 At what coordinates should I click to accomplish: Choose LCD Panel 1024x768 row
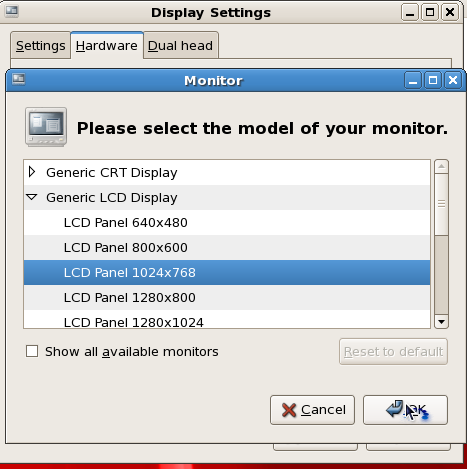227,272
